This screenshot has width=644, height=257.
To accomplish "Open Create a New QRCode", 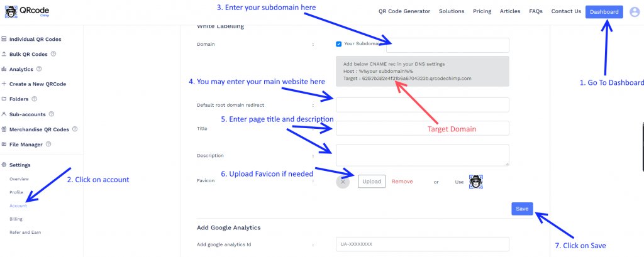I will coord(34,84).
